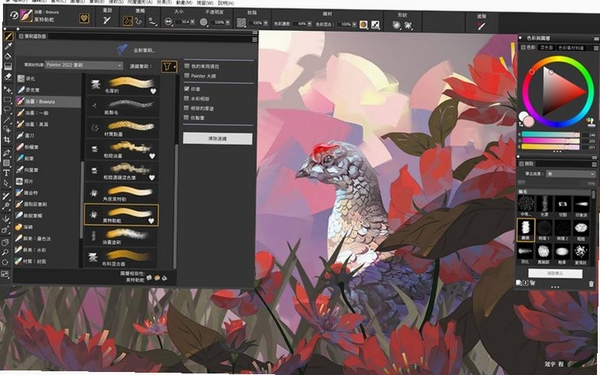Click the magenta G color slider
600x375 pixels.
[x=551, y=140]
